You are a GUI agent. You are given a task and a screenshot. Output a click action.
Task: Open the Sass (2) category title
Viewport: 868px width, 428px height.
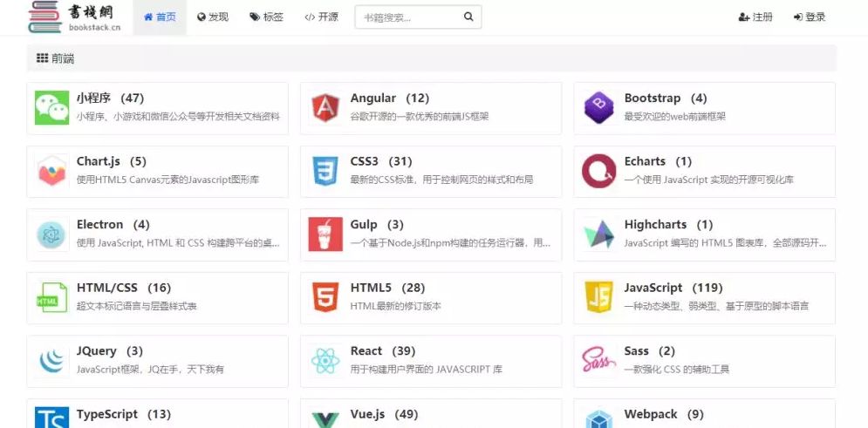(x=650, y=351)
